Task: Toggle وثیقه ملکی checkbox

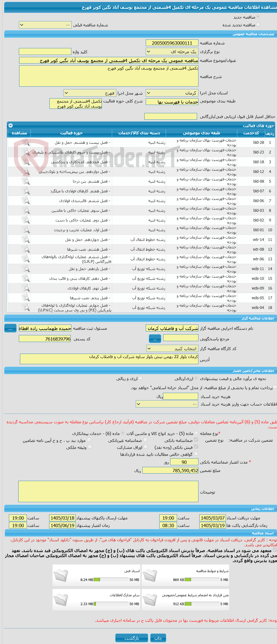Action: point(90,447)
